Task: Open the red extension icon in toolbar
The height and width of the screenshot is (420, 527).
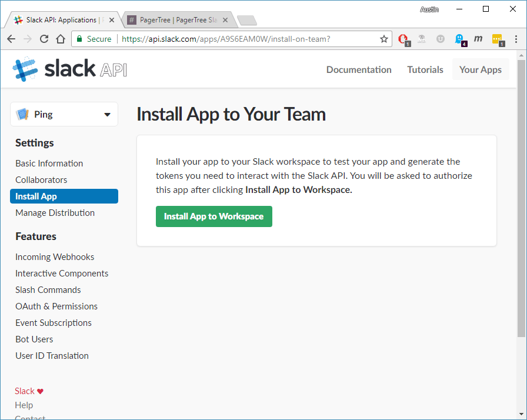Action: [x=404, y=39]
